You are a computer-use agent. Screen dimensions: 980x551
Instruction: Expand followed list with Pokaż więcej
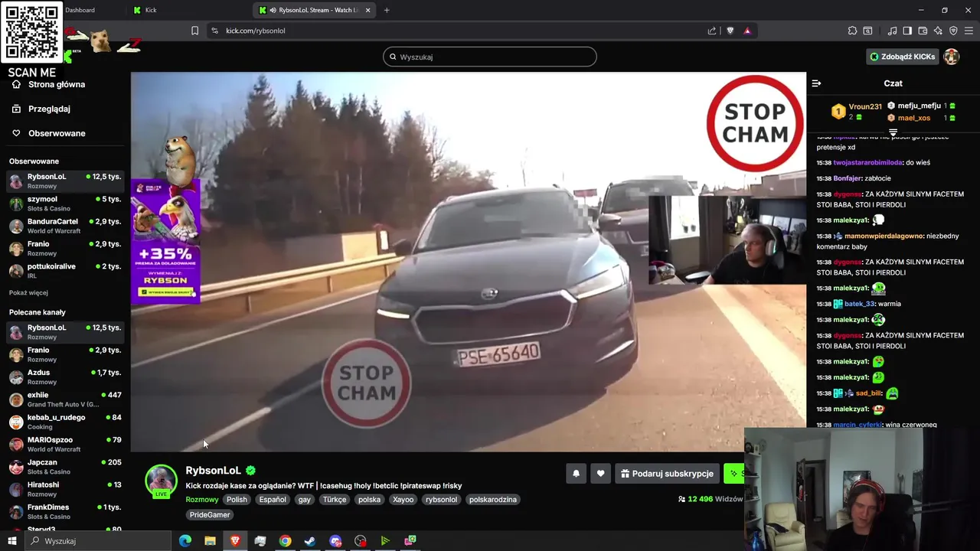(x=28, y=292)
